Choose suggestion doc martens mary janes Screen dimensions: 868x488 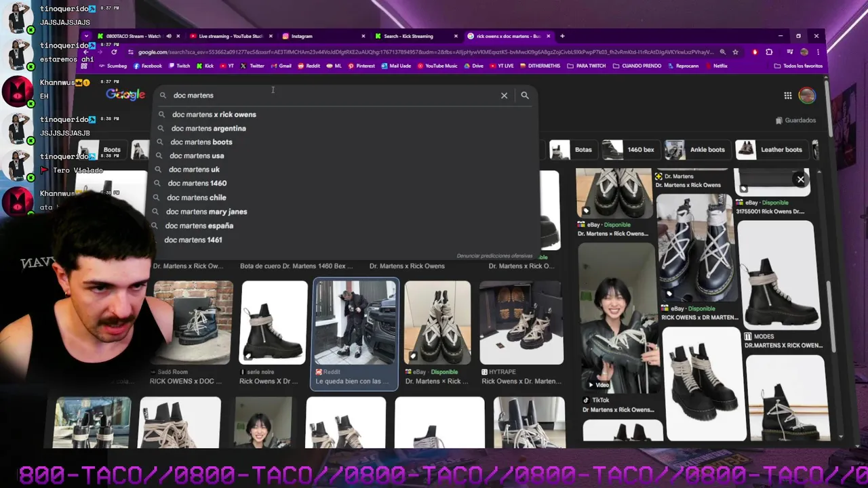point(206,211)
